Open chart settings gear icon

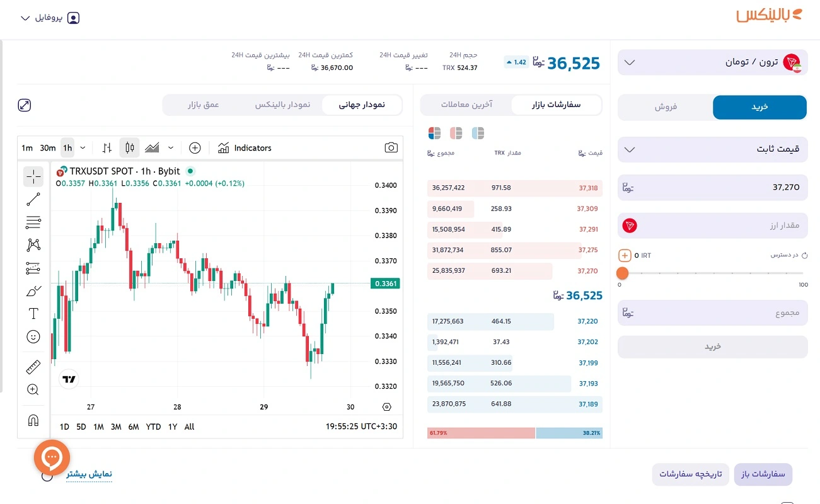[x=386, y=407]
